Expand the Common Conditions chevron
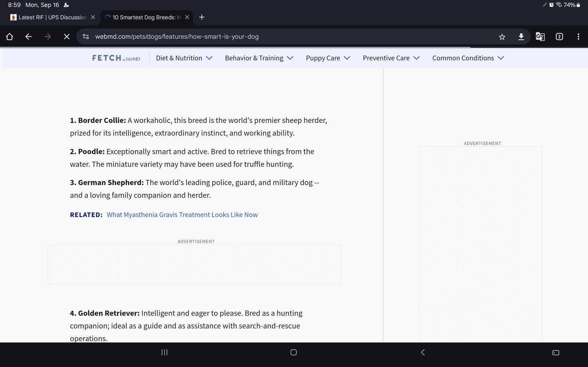This screenshot has height=367, width=588. click(x=501, y=58)
